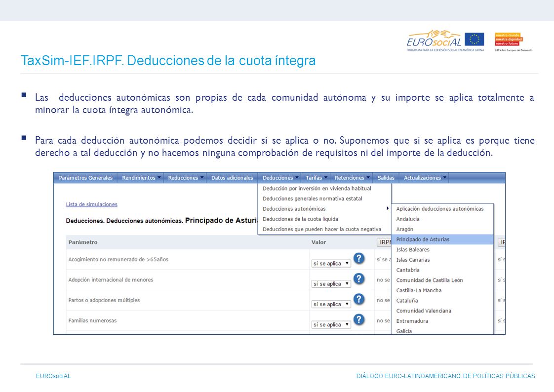Click the EUROsociAL logo
The image size is (554, 392).
click(434, 39)
